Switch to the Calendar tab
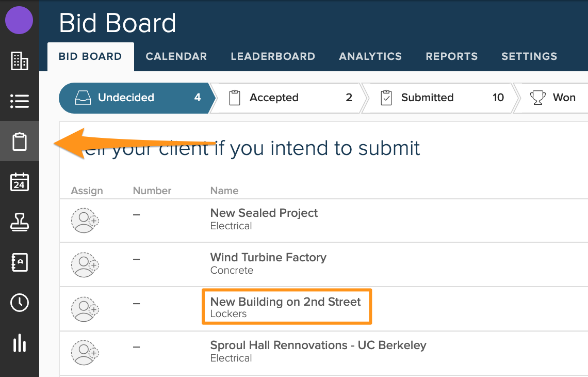The width and height of the screenshot is (588, 377). tap(176, 56)
